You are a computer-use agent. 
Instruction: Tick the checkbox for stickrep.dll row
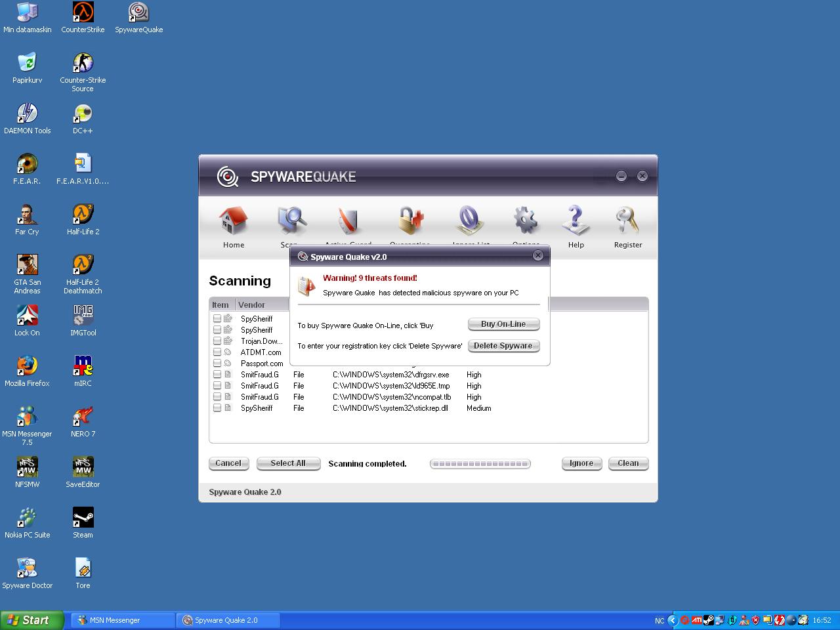point(217,408)
